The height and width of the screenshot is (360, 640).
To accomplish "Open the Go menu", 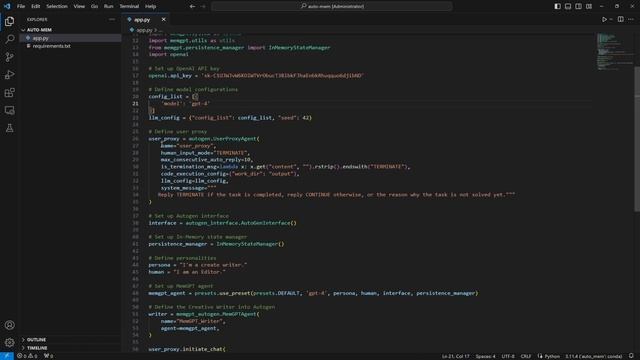I will (94, 7).
